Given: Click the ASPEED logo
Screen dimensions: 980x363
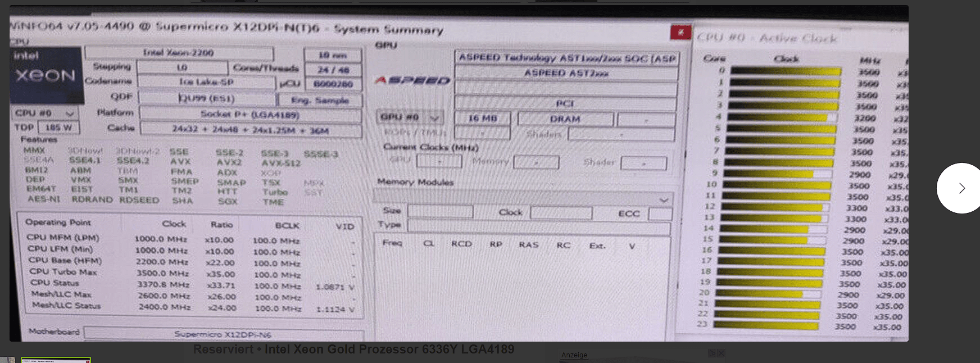Looking at the screenshot, I should (x=413, y=80).
